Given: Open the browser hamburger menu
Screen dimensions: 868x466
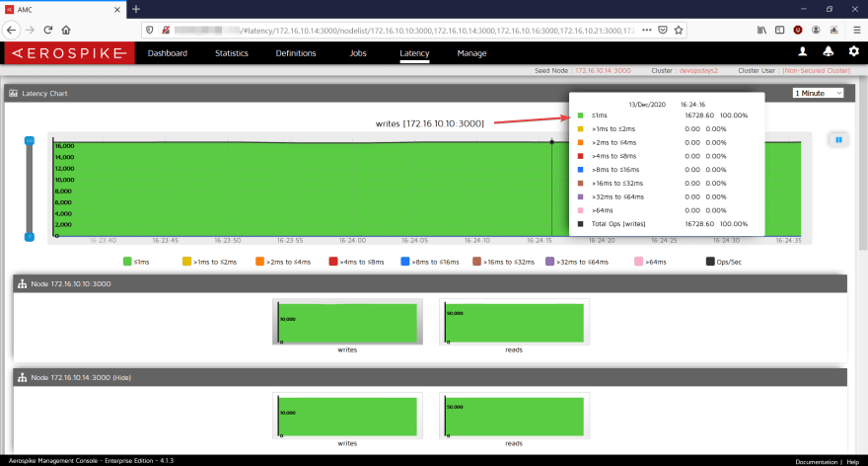Looking at the screenshot, I should pyautogui.click(x=857, y=30).
